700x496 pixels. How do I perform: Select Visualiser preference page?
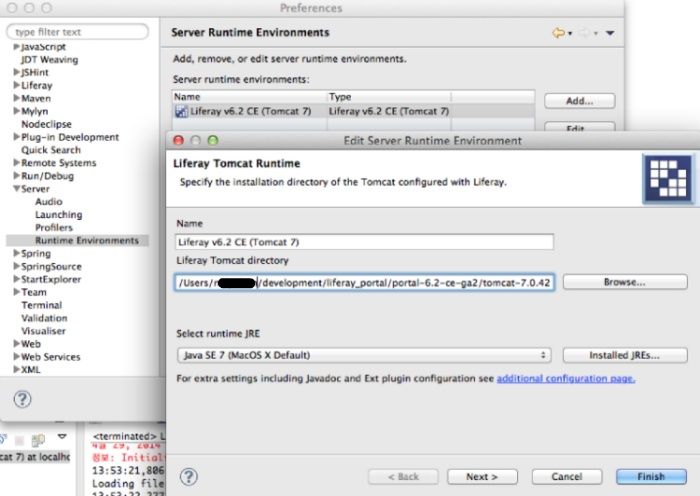[x=43, y=331]
